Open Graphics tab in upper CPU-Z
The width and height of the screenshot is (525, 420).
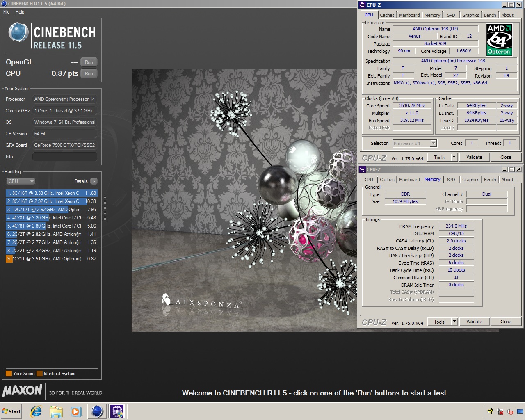[x=470, y=15]
